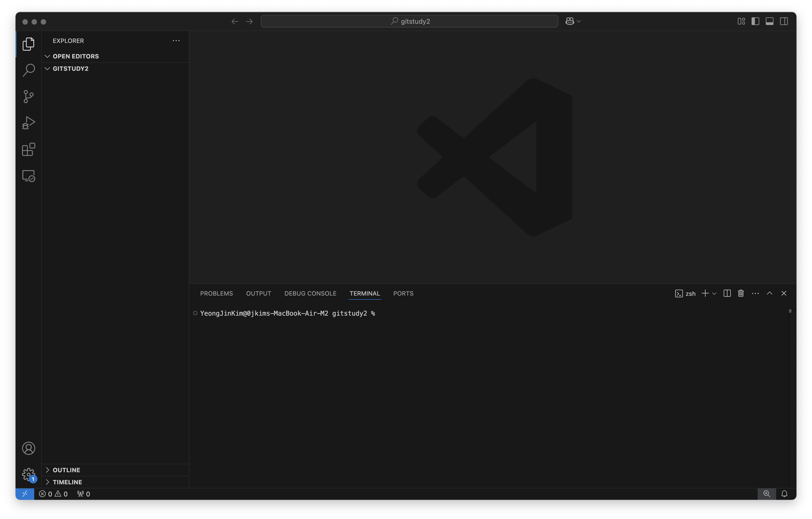Open notifications bell in status bar

tap(784, 494)
